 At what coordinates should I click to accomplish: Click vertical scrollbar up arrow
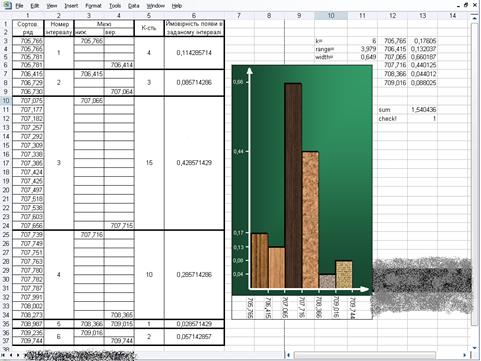pyautogui.click(x=475, y=18)
